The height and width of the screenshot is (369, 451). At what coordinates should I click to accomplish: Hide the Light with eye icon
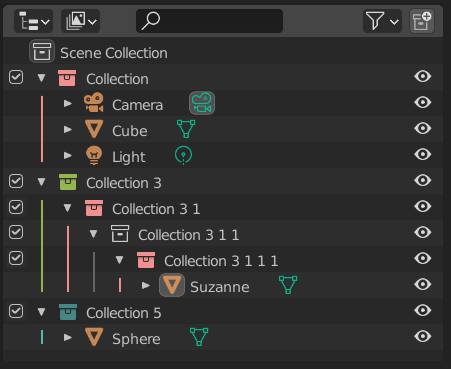click(x=423, y=154)
